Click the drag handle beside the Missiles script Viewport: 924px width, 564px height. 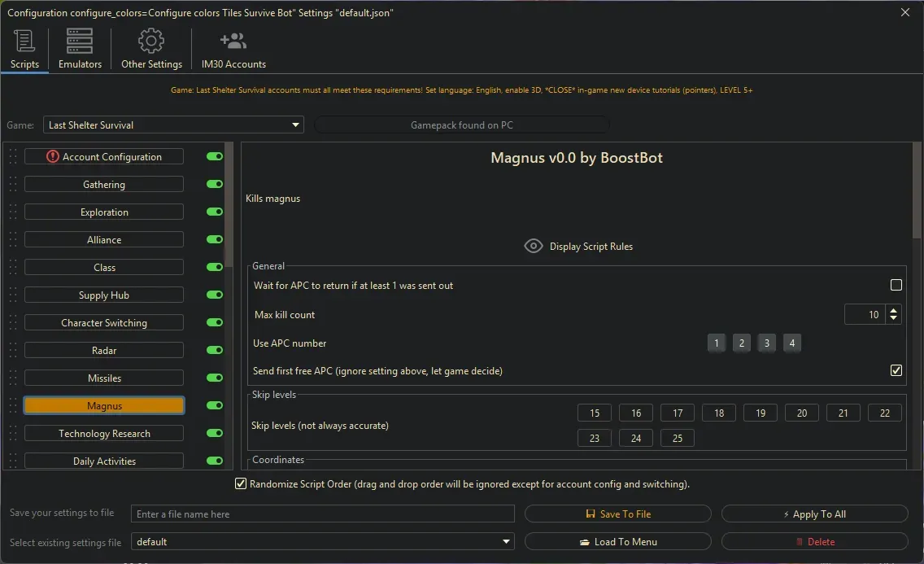(13, 378)
